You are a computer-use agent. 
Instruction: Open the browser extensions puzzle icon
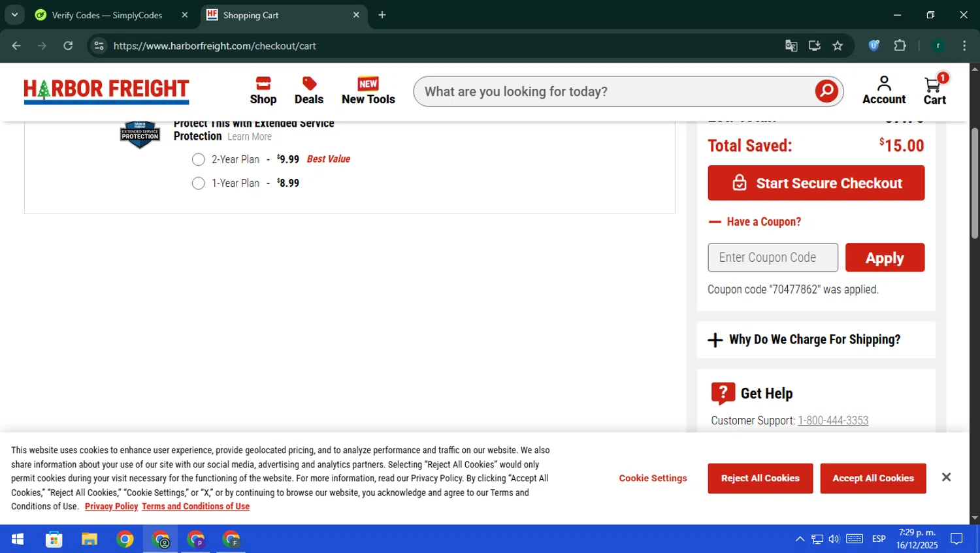click(900, 46)
